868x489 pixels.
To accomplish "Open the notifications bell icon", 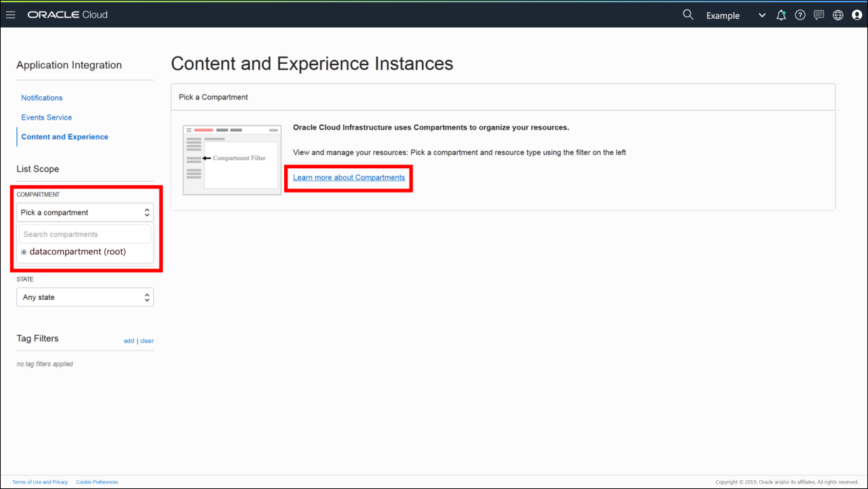I will [781, 15].
